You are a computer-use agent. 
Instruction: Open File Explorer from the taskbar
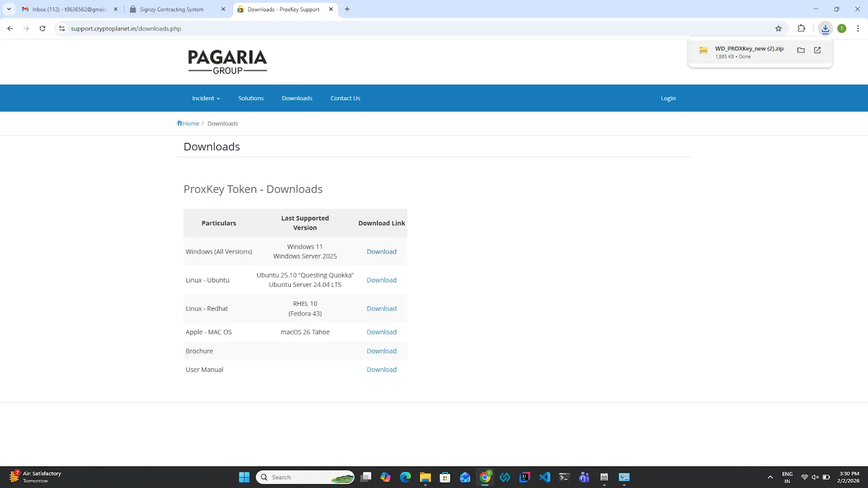[x=425, y=477]
